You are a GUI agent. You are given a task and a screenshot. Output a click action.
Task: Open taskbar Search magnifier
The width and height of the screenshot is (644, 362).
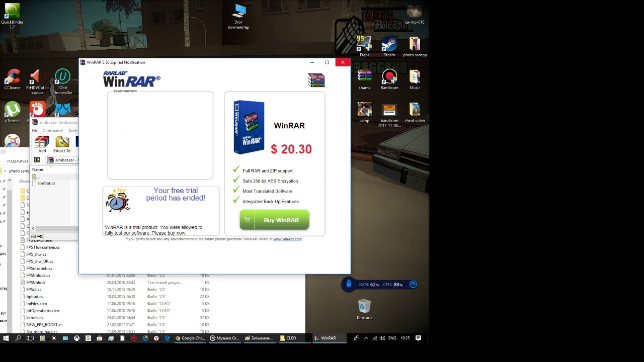coord(18,338)
